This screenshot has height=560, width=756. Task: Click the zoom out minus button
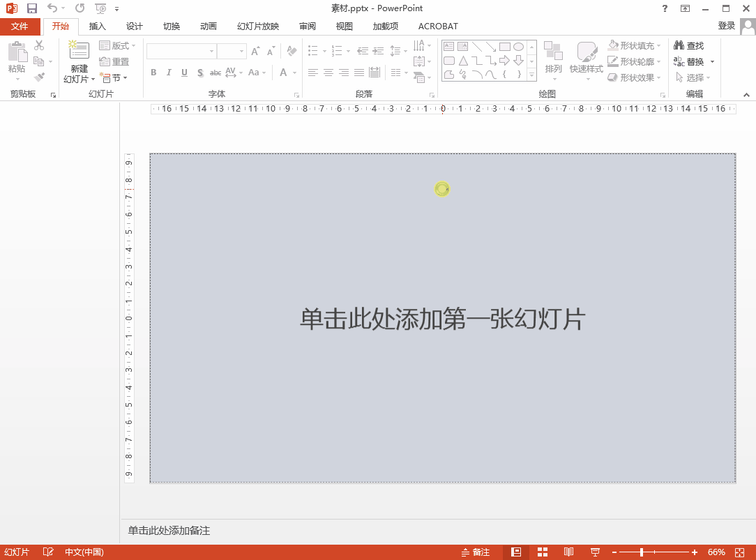point(614,552)
